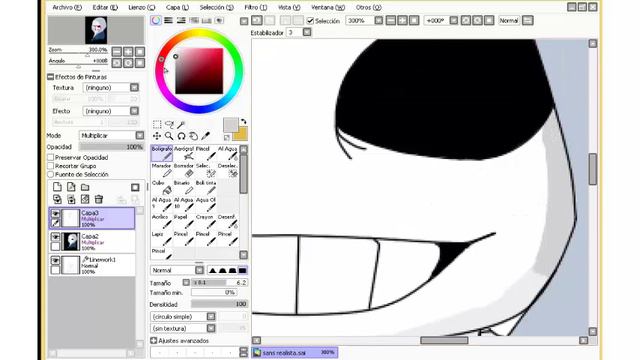
Task: Open the 300% zoom dropdown in toolbar
Action: (379, 20)
